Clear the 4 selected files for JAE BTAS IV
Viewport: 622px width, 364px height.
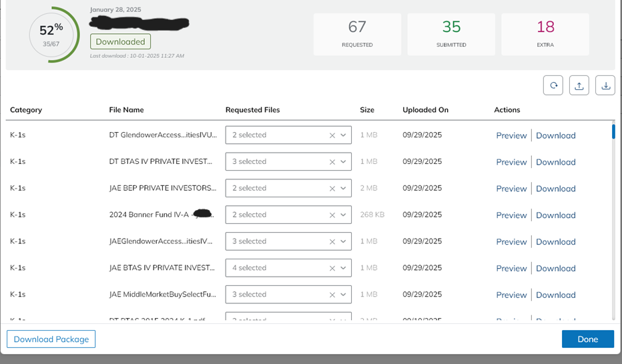332,268
